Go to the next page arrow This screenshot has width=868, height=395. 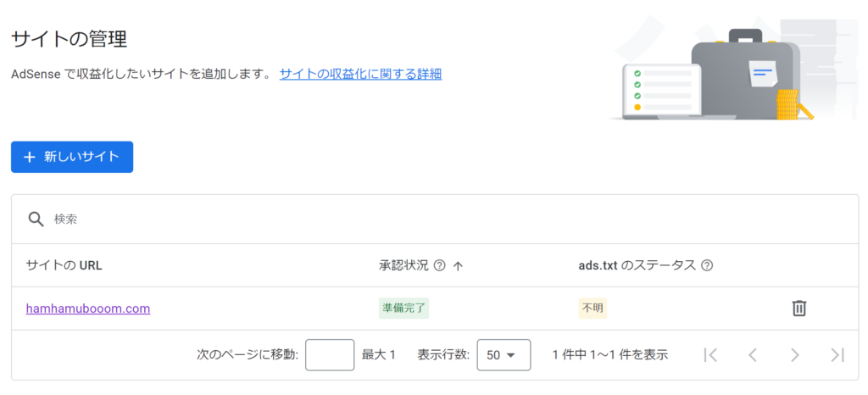795,355
